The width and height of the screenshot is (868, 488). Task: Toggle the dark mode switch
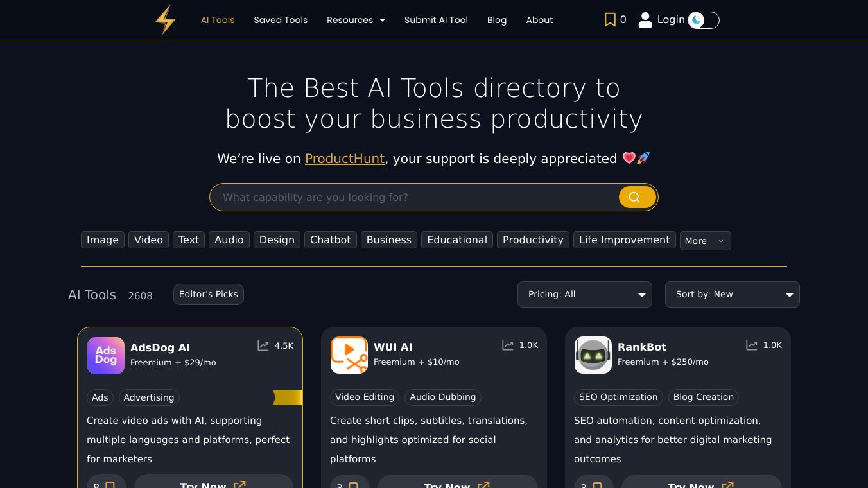(x=703, y=20)
